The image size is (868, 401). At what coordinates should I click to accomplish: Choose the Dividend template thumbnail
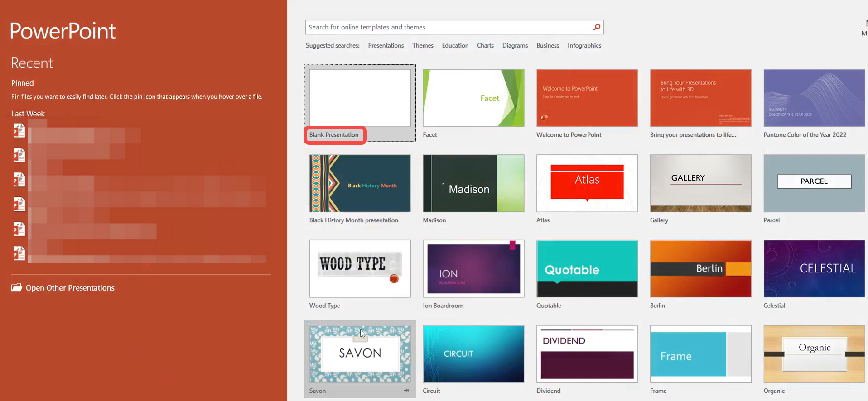587,354
